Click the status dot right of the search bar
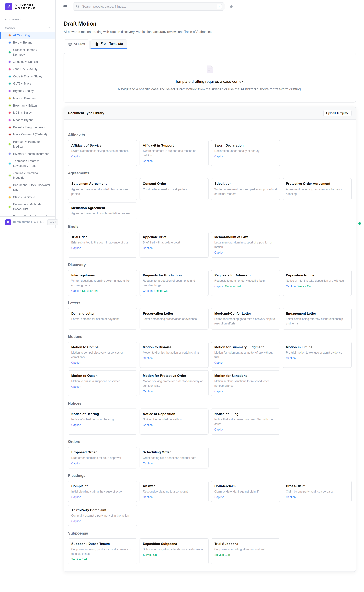 [231, 6]
